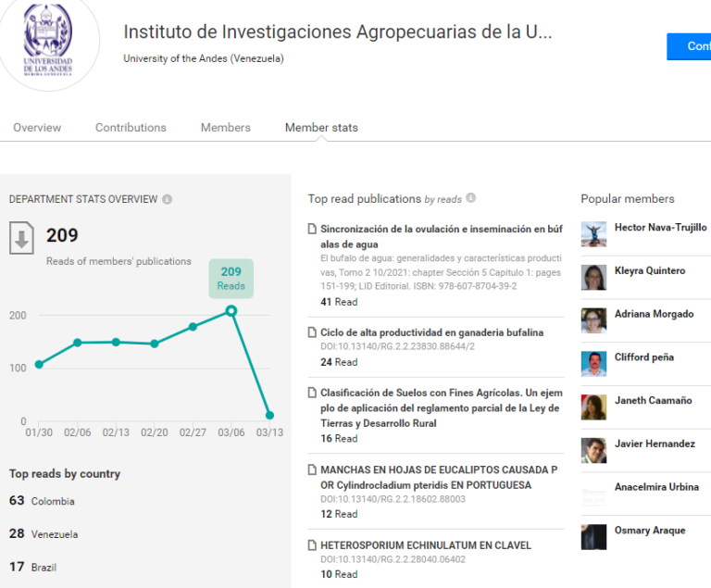Select the 03/13 data point on reads chart

(269, 415)
